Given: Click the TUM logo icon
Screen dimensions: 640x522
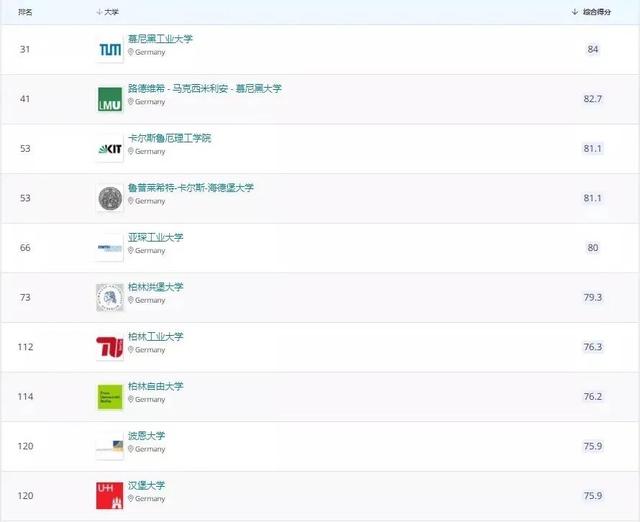Looking at the screenshot, I should click(109, 50).
